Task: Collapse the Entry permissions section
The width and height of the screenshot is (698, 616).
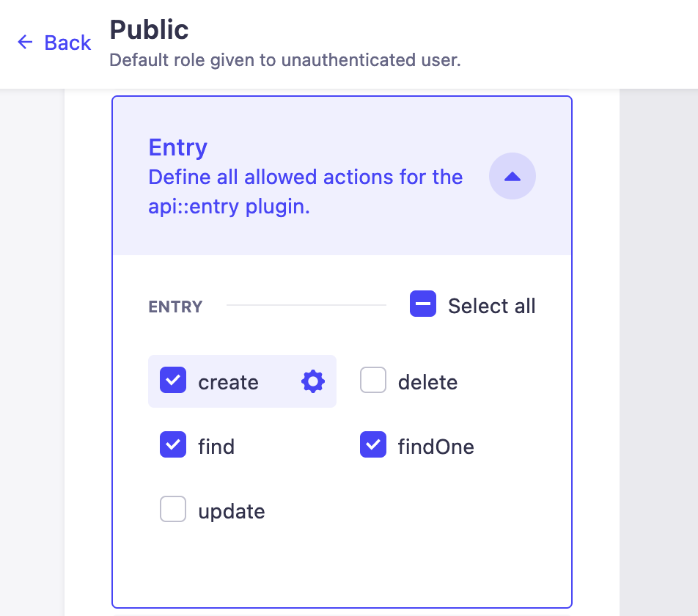Action: [512, 176]
